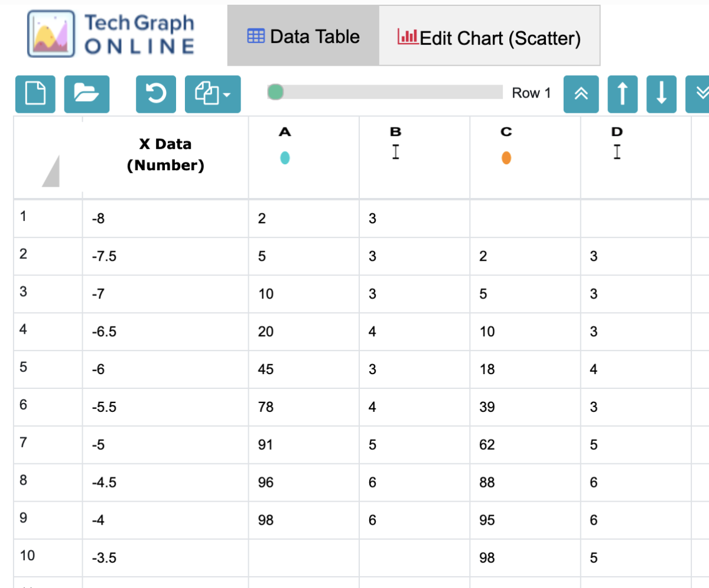Jump to first row with double-chevron up
The image size is (709, 588).
581,94
